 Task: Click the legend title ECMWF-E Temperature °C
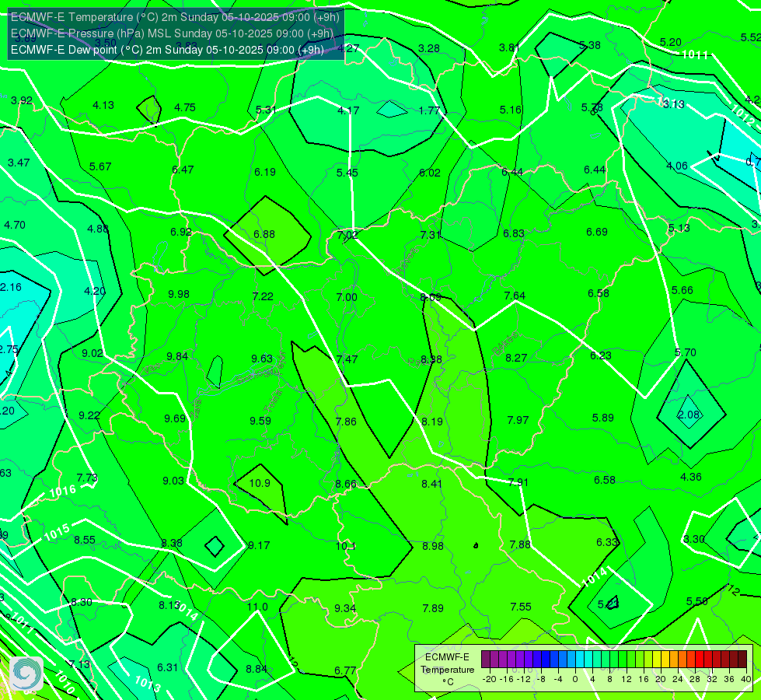(447, 670)
